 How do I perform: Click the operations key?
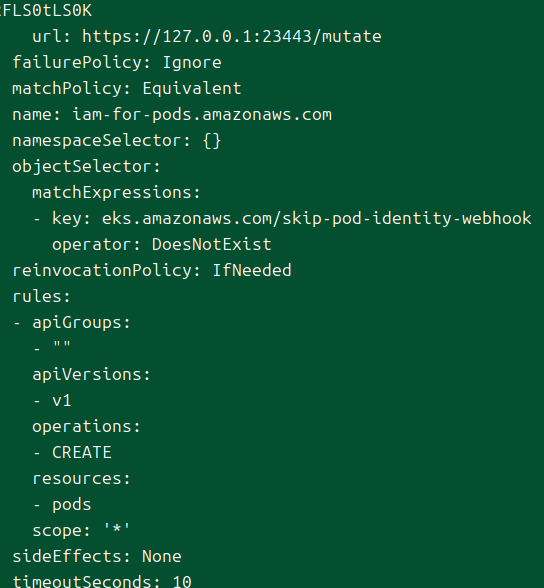tap(86, 427)
